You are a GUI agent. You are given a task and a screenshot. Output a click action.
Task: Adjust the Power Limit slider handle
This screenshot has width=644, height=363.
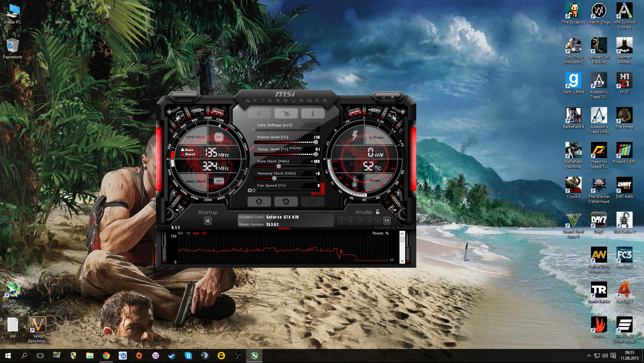click(316, 142)
